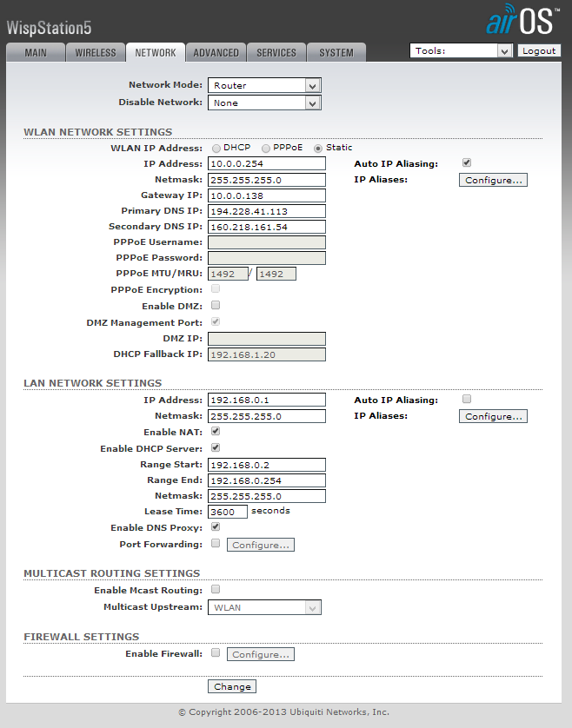Select PPPoE for WLAN IP Address
Image resolution: width=572 pixels, height=728 pixels.
(x=266, y=149)
